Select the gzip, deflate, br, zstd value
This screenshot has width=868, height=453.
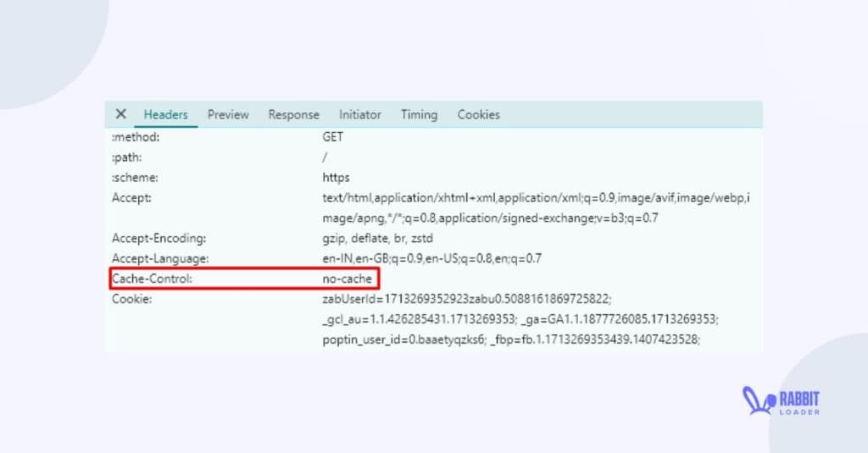pyautogui.click(x=377, y=239)
